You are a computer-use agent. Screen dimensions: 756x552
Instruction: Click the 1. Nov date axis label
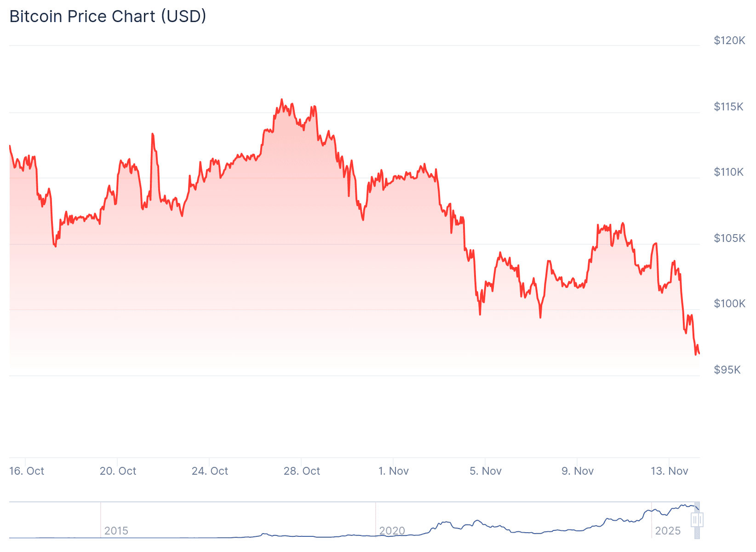pos(394,471)
